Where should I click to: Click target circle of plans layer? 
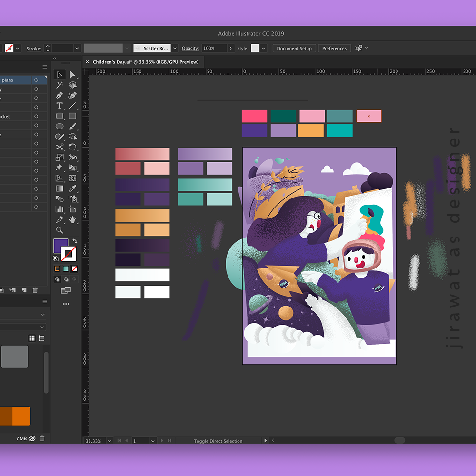[x=36, y=80]
